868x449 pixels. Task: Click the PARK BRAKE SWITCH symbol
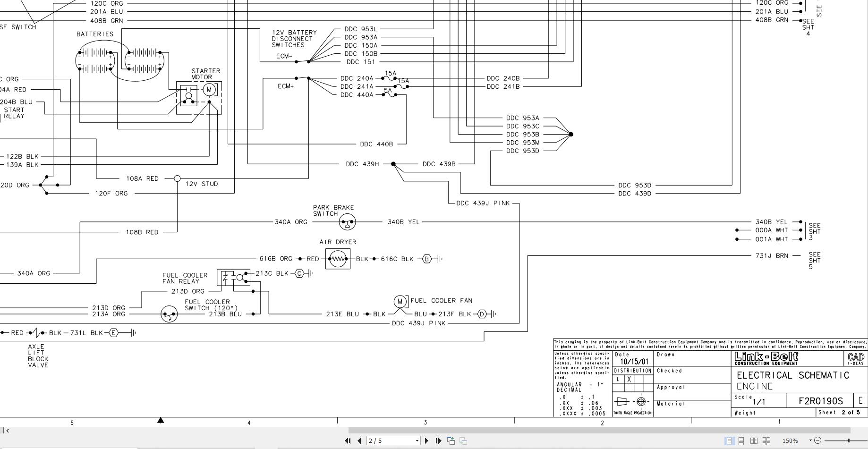pyautogui.click(x=347, y=221)
